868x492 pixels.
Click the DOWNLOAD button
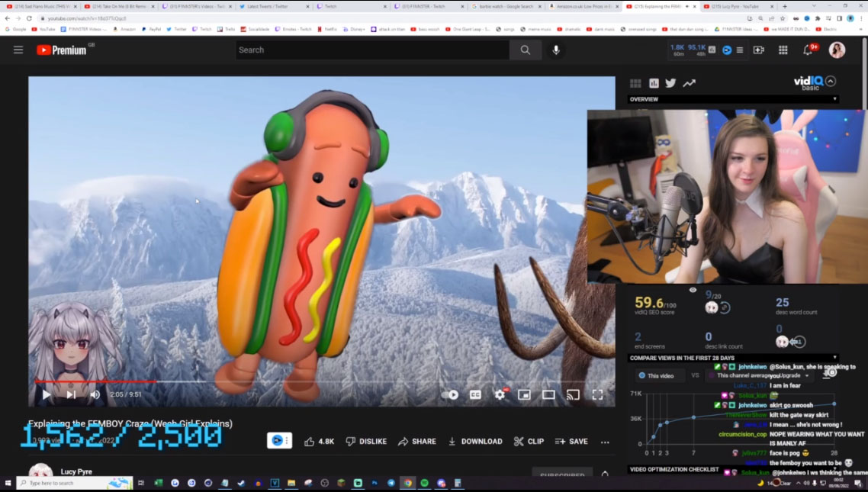[475, 441]
